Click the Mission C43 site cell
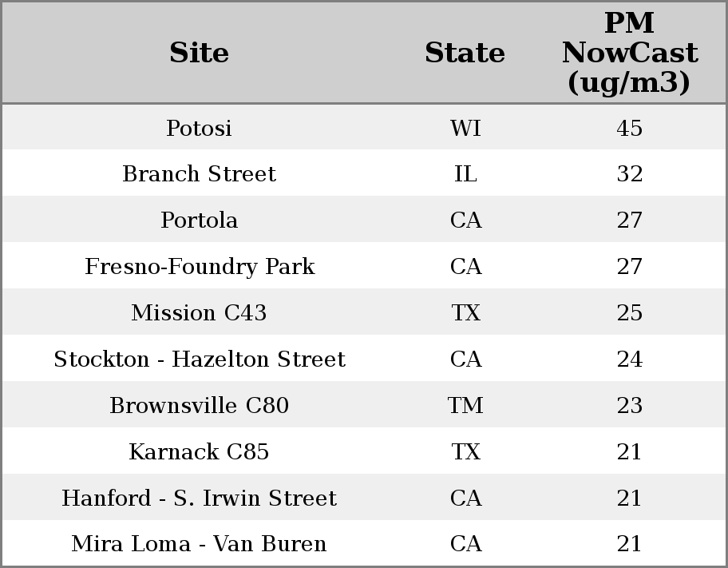Image resolution: width=728 pixels, height=568 pixels. coord(199,312)
